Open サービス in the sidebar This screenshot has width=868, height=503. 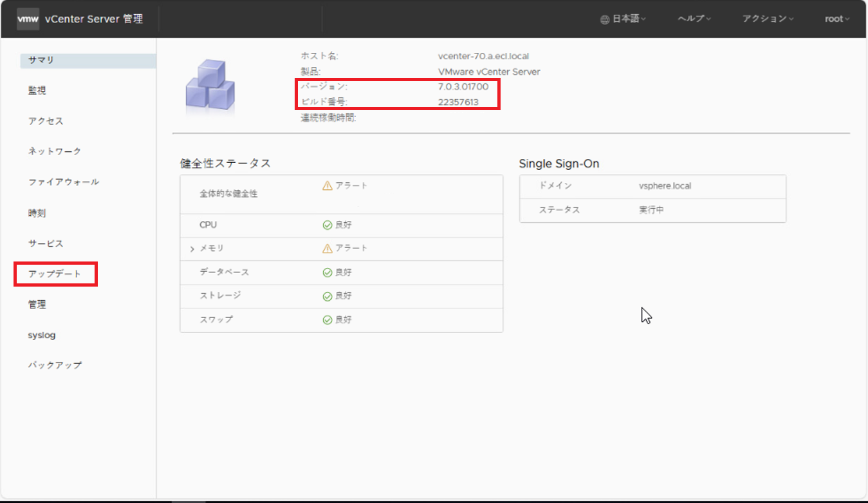(x=46, y=243)
